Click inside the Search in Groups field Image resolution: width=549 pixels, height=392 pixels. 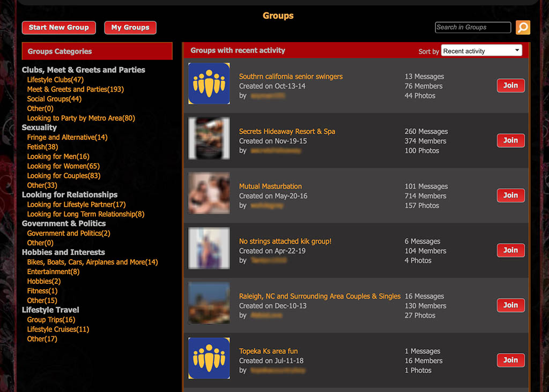472,27
